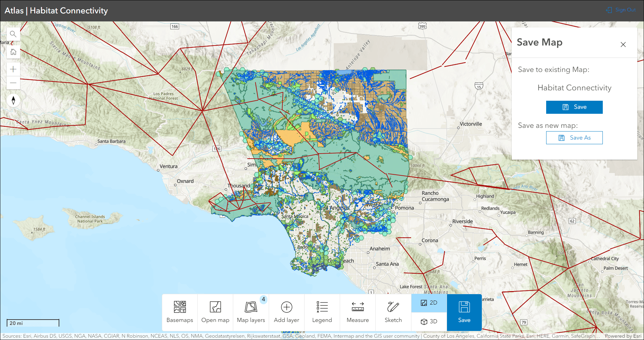Click the Rancho Cucamonga label

[435, 196]
